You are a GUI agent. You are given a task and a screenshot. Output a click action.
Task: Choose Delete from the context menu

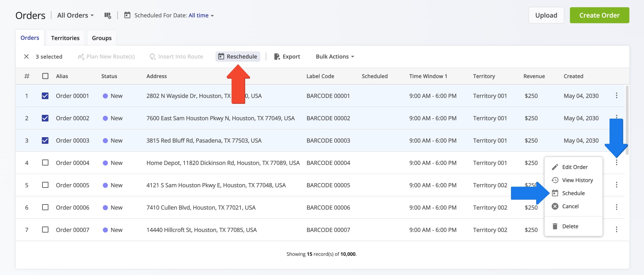[x=574, y=226]
